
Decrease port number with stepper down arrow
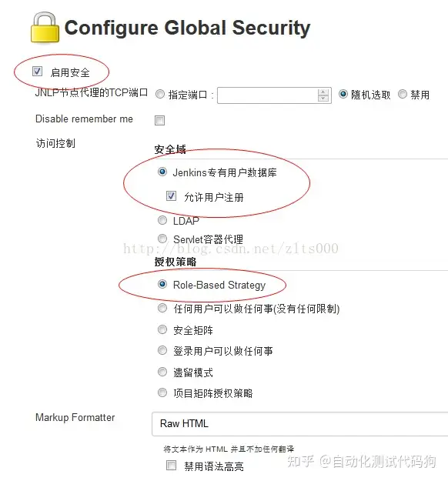click(323, 99)
